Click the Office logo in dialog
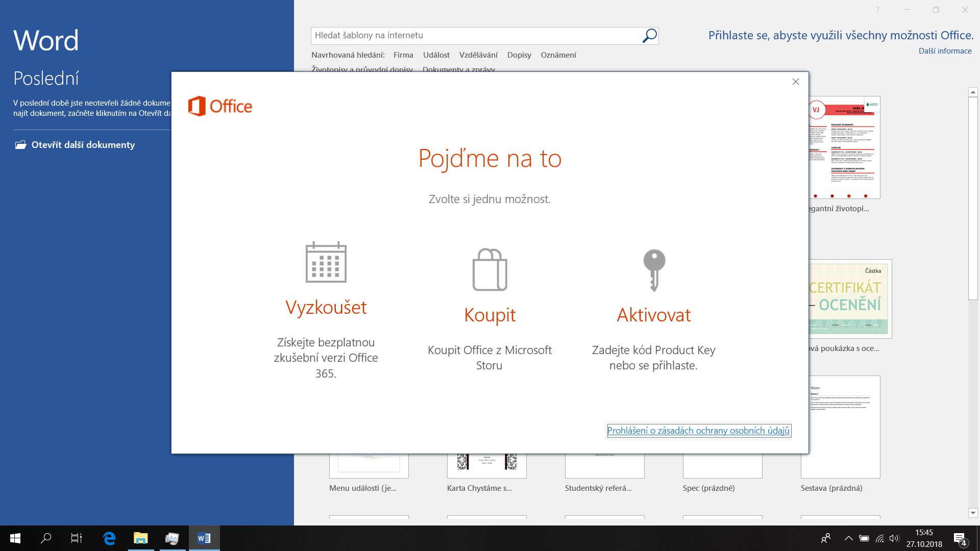This screenshot has height=551, width=980. pyautogui.click(x=220, y=106)
